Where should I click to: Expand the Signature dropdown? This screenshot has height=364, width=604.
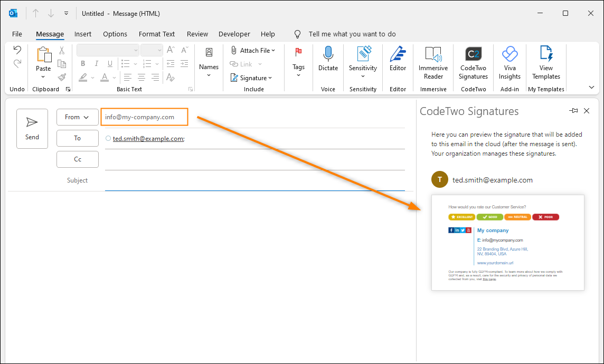coord(270,78)
